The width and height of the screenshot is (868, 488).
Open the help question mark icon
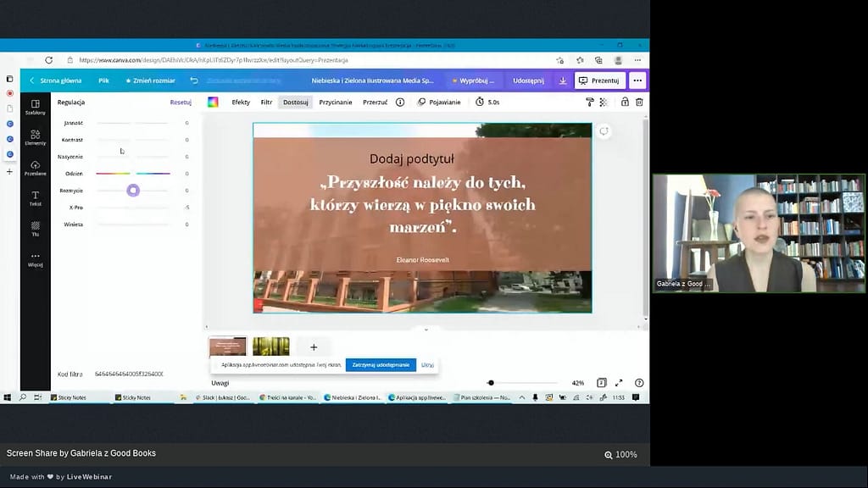(x=639, y=382)
